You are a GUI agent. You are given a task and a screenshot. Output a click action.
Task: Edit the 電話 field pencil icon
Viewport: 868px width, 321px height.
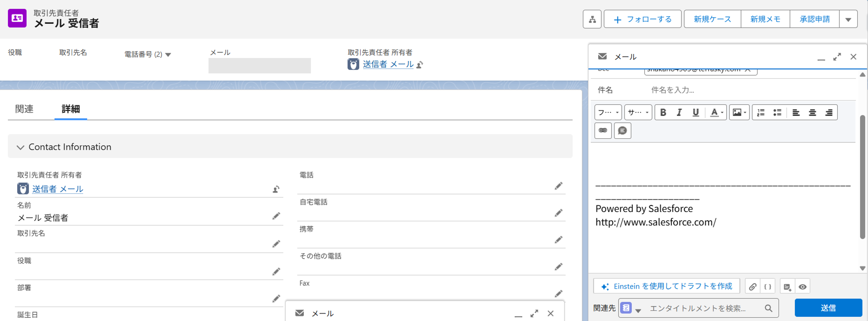tap(558, 186)
